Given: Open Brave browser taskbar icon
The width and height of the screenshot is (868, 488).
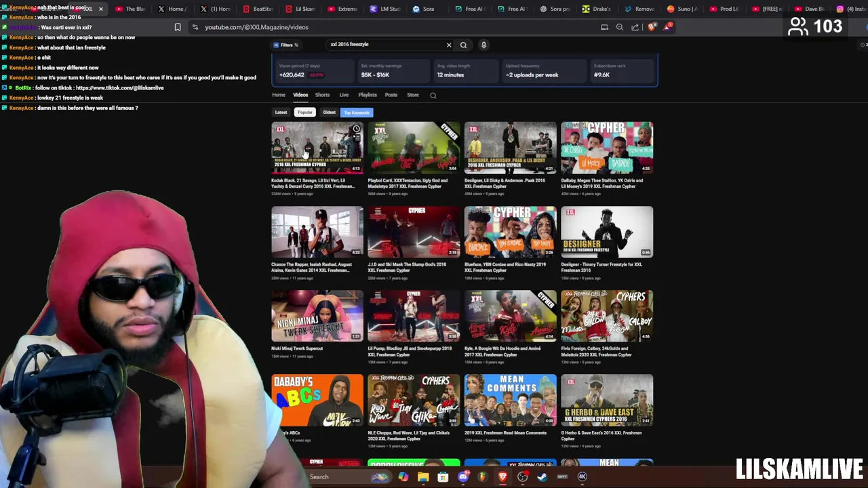Looking at the screenshot, I should (x=502, y=476).
